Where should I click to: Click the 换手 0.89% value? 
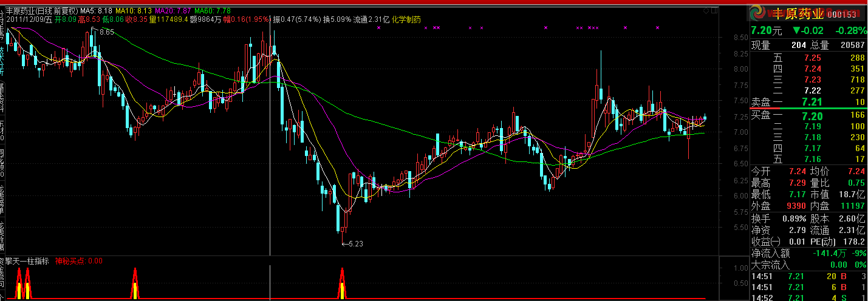(794, 218)
